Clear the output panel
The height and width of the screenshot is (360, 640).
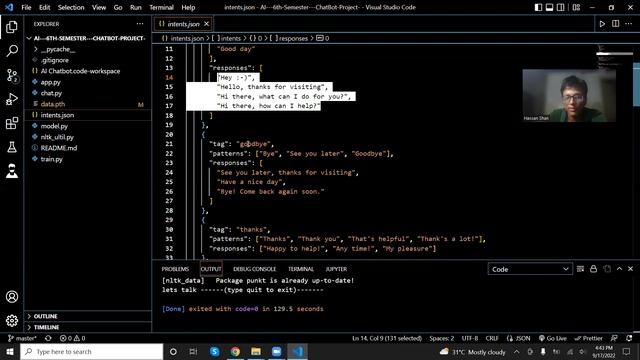click(x=580, y=269)
